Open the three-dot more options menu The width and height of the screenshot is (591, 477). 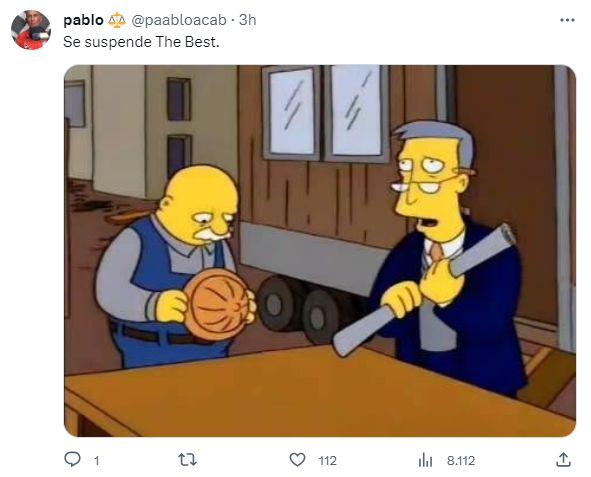567,20
